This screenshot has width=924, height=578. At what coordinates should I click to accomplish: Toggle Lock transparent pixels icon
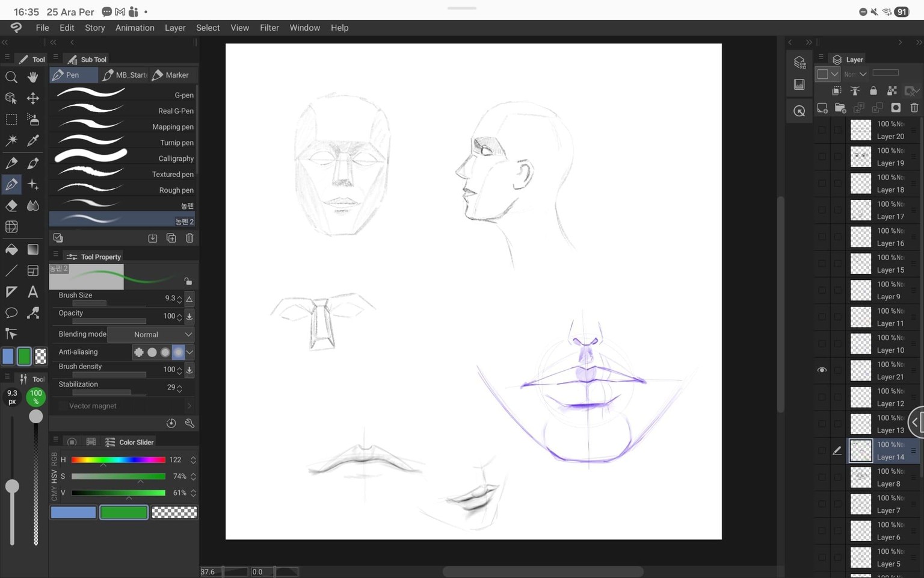click(x=892, y=90)
